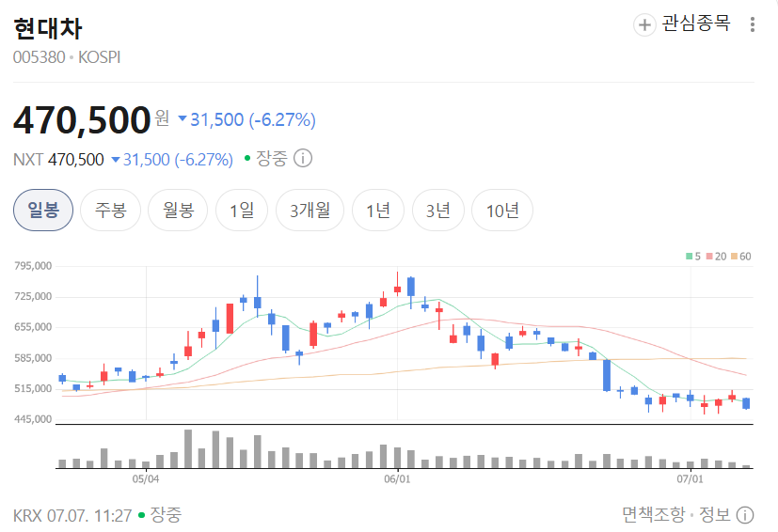Add stock with the plus 관심종목 icon

pos(644,24)
